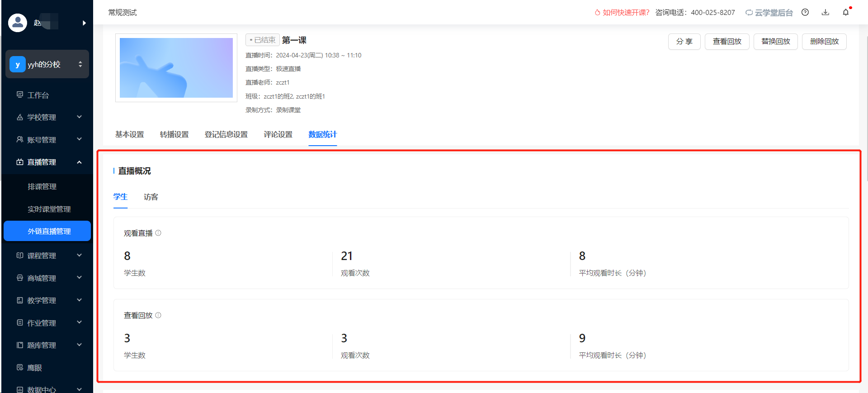Click the 作业管理 sidebar icon
Viewport: 868px width, 393px height.
pos(20,323)
